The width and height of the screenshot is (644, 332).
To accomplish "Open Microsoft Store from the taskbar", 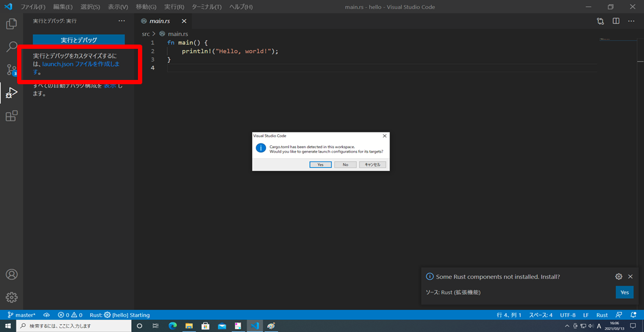I will [x=205, y=326].
